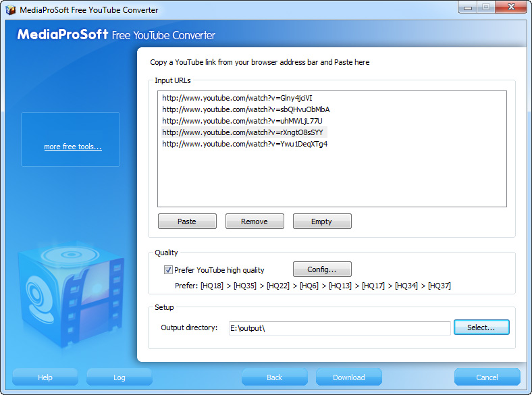This screenshot has height=395, width=532.
Task: Start the Download
Action: tap(349, 377)
